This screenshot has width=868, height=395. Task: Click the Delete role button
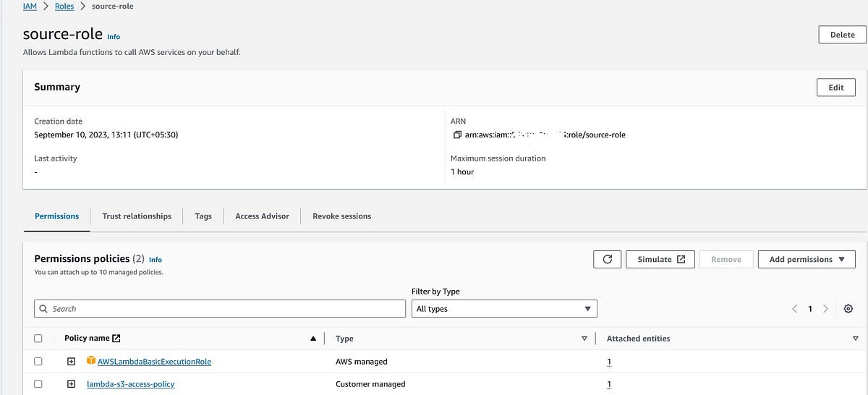point(842,35)
